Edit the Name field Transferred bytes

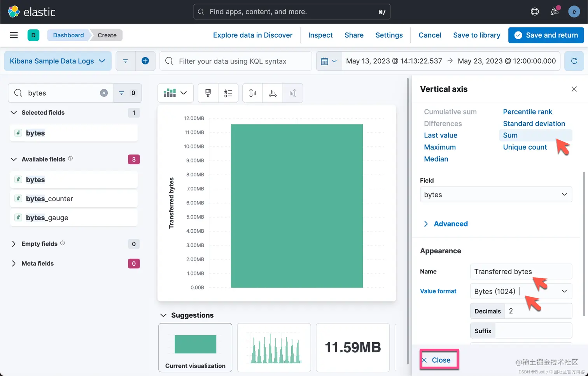521,272
